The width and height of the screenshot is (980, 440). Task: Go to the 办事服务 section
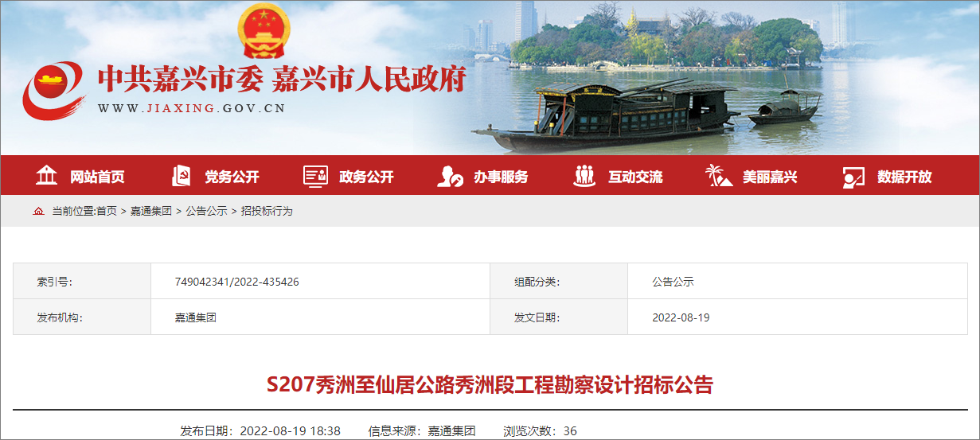(x=501, y=177)
